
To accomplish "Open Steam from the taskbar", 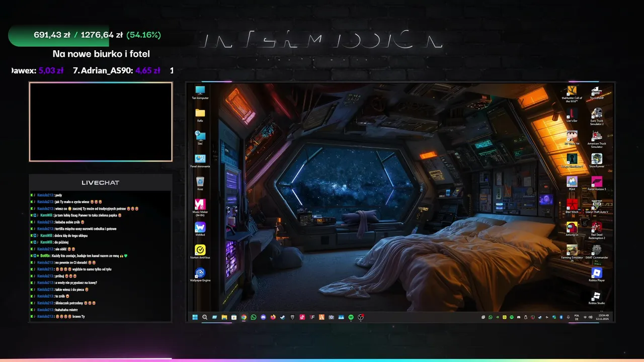I will [x=282, y=317].
